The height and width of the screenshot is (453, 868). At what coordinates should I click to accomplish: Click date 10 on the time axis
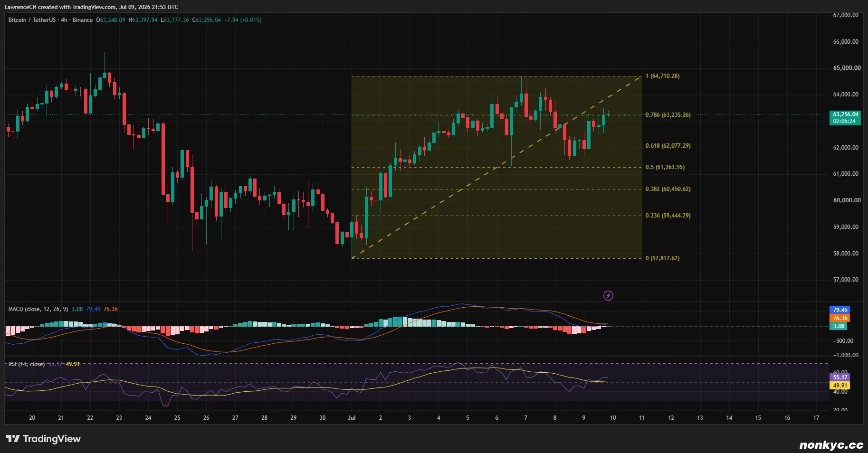[x=613, y=418]
